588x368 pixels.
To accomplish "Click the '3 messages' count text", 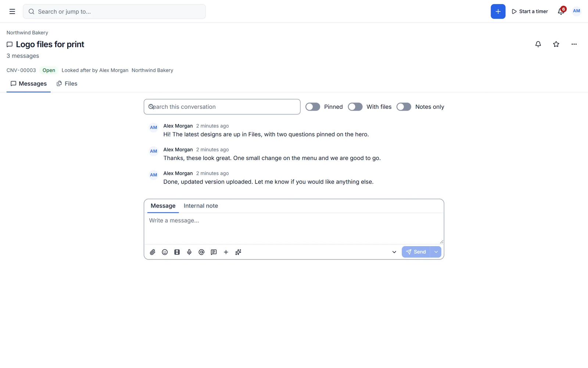I will 23,56.
